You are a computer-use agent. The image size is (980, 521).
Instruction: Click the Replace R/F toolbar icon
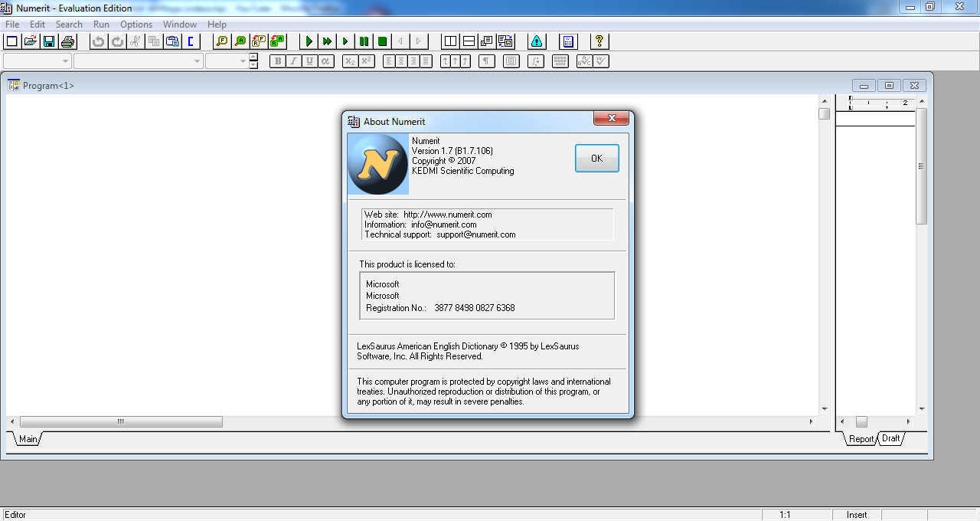(x=259, y=41)
